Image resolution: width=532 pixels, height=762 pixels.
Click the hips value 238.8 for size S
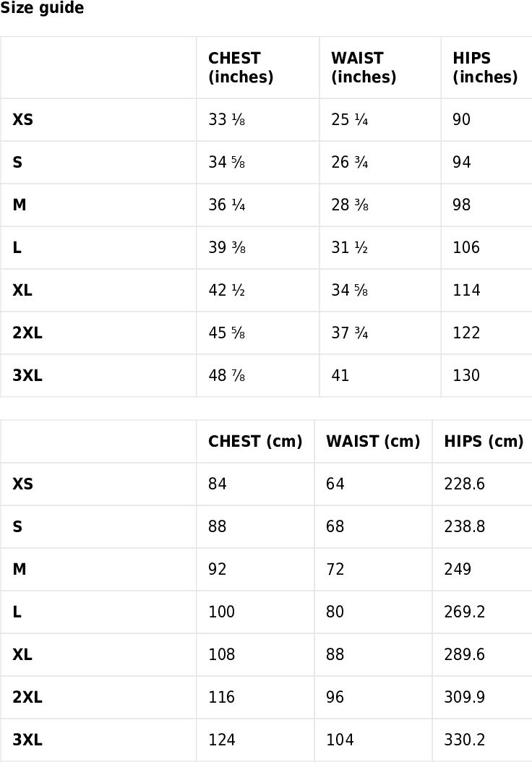point(465,527)
